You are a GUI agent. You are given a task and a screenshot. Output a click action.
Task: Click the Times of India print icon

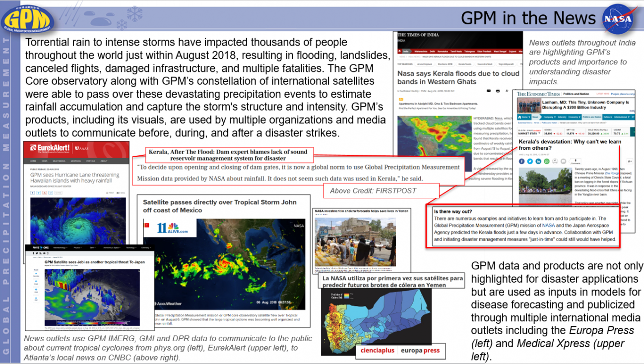click(498, 91)
